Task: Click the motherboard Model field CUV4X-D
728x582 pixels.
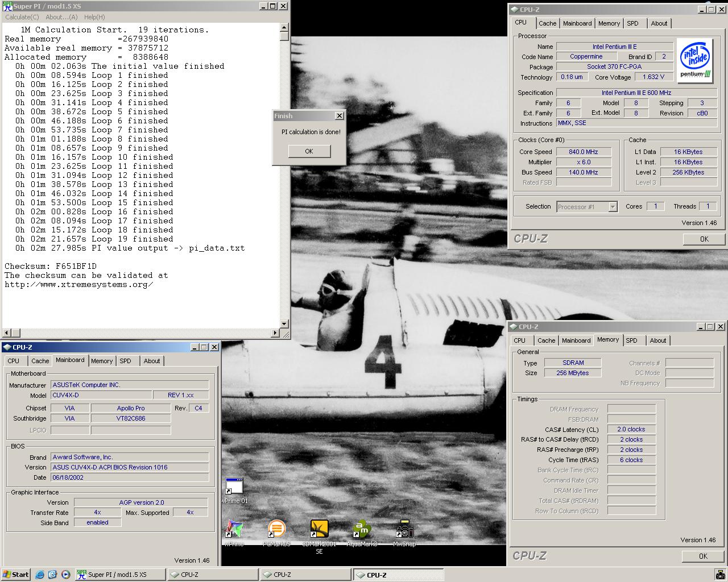Action: [102, 395]
